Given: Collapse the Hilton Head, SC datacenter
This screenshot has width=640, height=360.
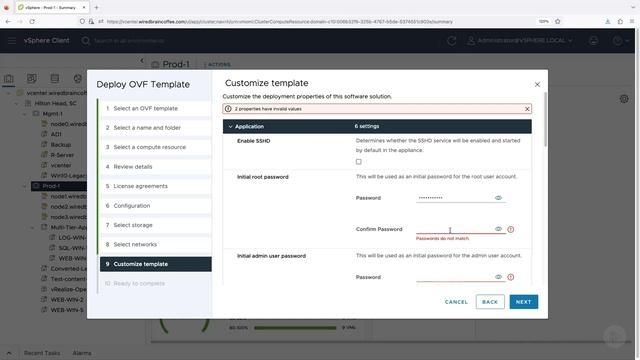Looking at the screenshot, I should coord(16,103).
